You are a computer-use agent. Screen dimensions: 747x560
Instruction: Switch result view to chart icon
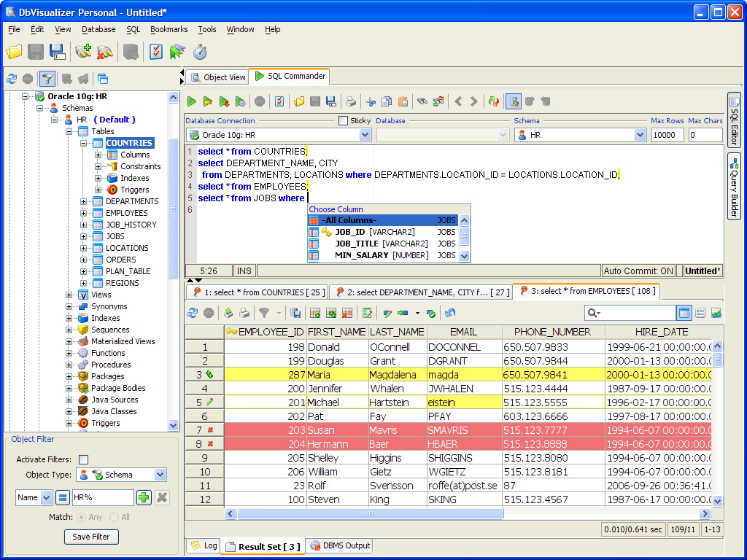(x=716, y=313)
